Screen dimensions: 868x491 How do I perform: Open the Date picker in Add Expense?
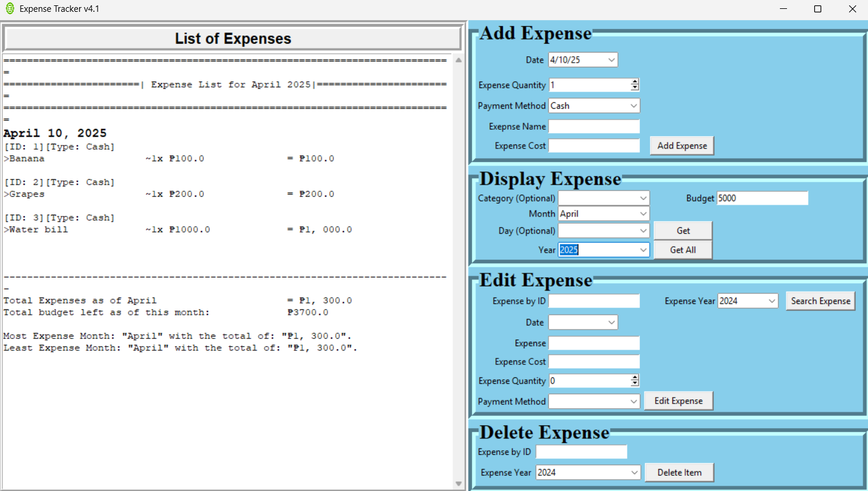pyautogui.click(x=611, y=60)
